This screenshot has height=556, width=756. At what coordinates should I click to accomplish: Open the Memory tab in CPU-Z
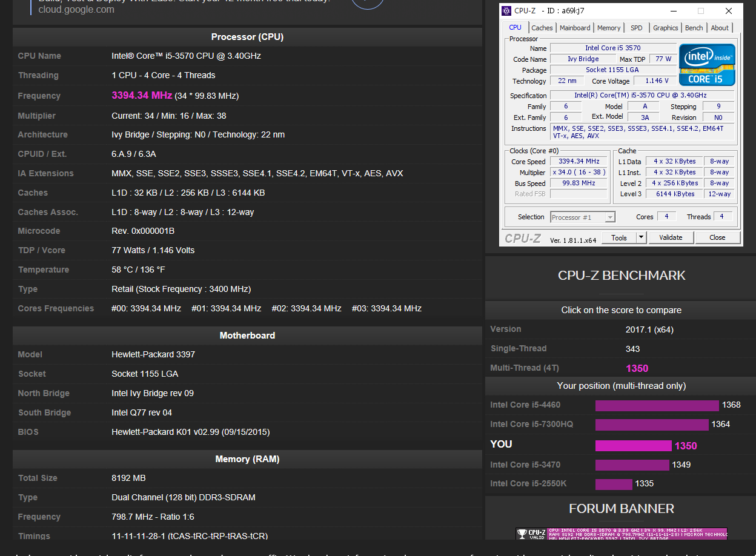pyautogui.click(x=609, y=28)
